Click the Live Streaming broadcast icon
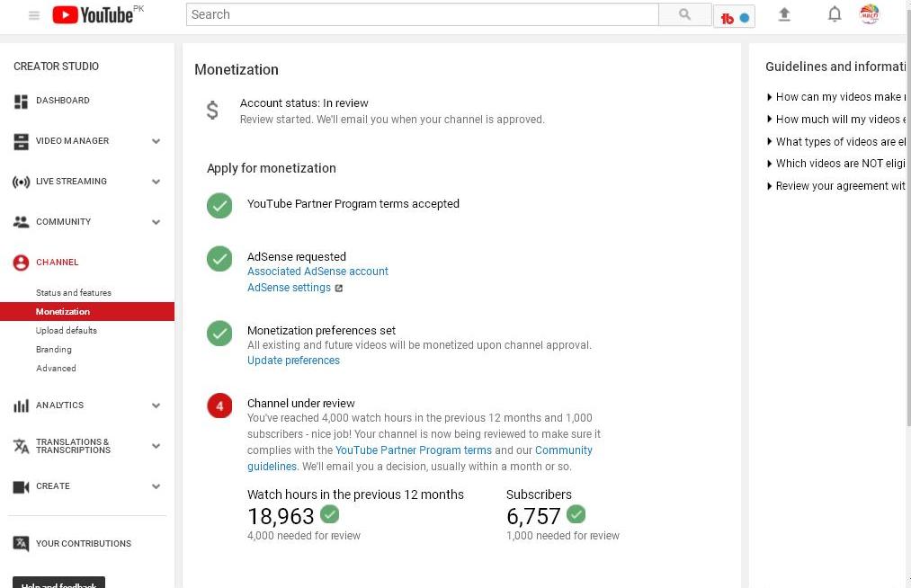The width and height of the screenshot is (911, 588). tap(21, 182)
